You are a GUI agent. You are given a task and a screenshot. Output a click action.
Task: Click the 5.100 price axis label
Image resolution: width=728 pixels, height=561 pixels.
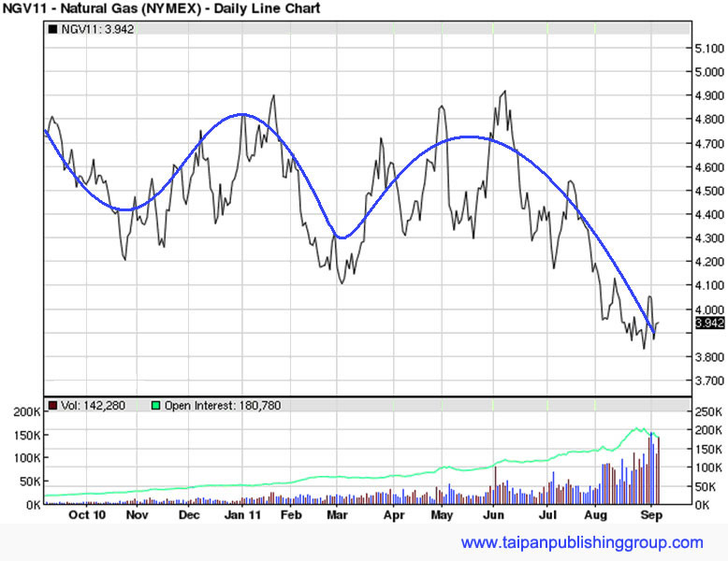(x=709, y=49)
